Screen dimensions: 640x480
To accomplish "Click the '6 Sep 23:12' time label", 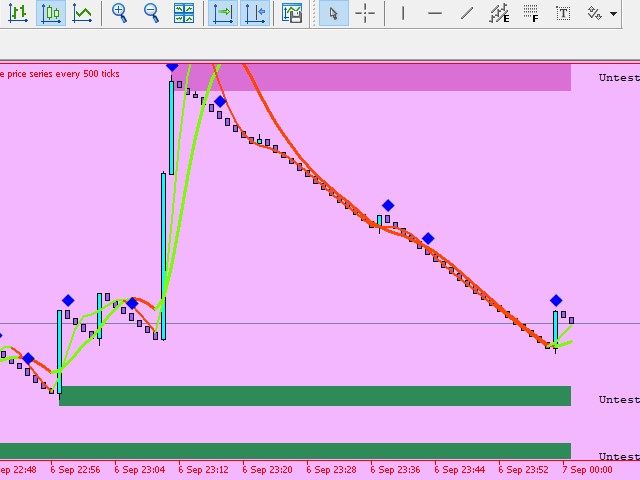I will tap(203, 470).
